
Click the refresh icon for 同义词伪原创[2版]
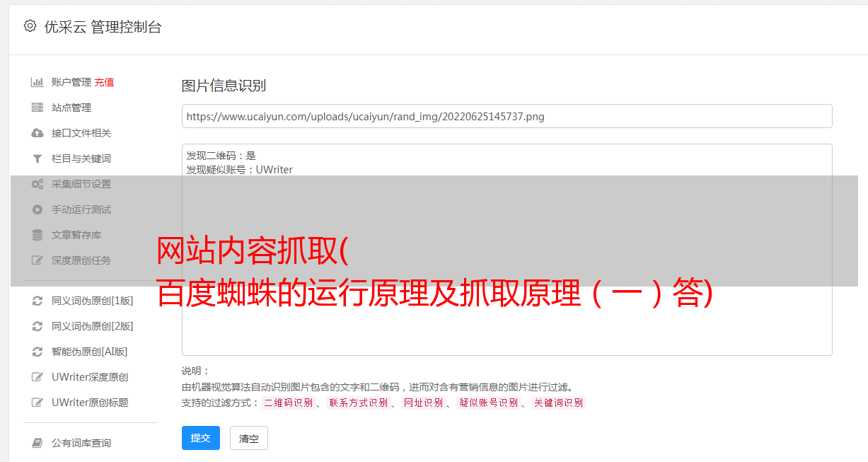click(37, 326)
